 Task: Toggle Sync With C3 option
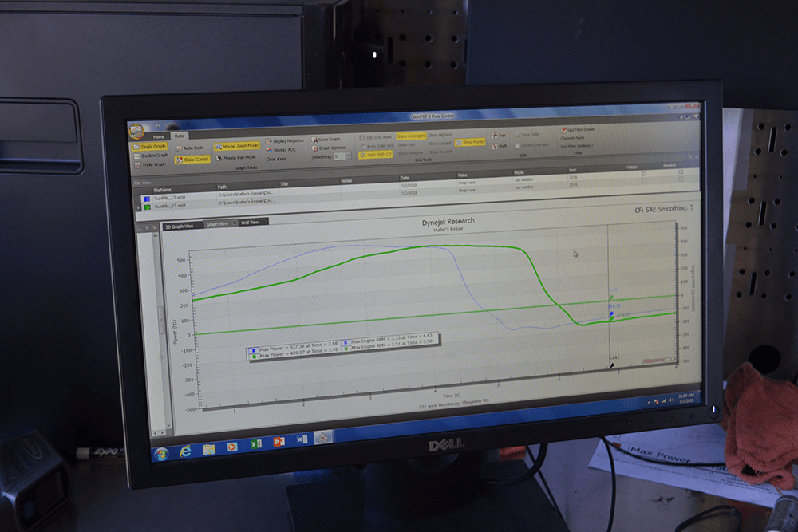[x=376, y=154]
